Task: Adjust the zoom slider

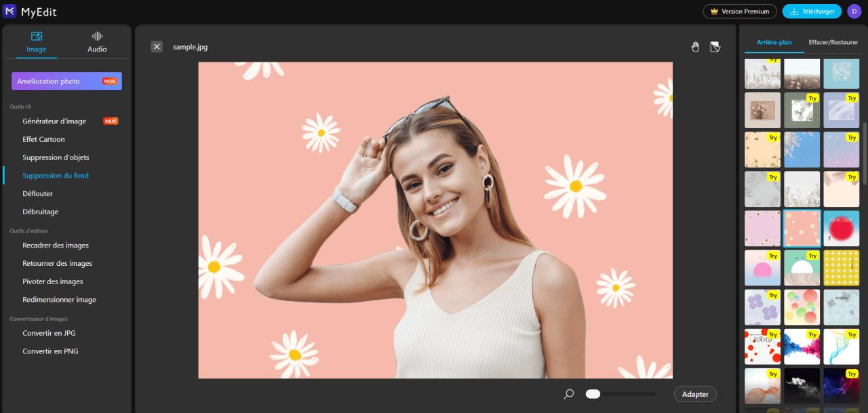Action: click(593, 393)
